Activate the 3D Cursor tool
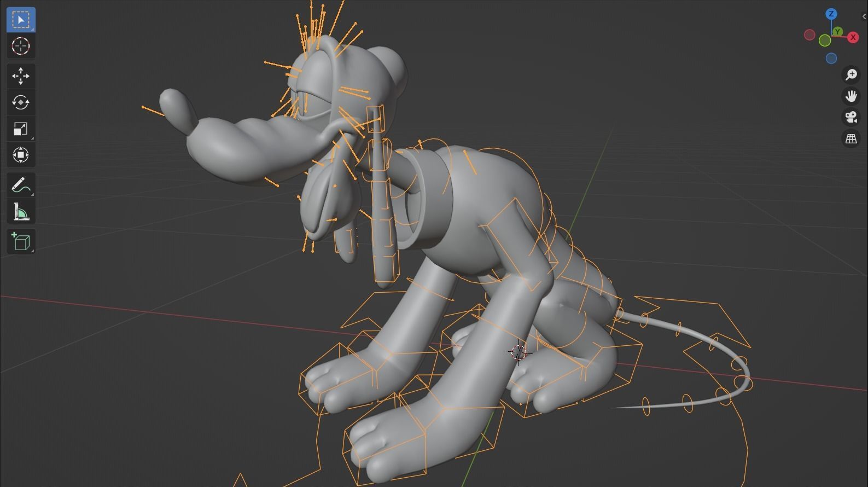868x487 pixels. pyautogui.click(x=21, y=46)
